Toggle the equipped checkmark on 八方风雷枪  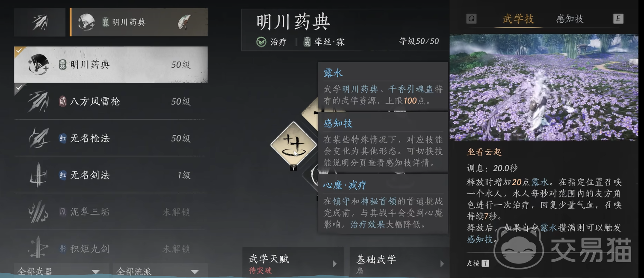click(19, 89)
